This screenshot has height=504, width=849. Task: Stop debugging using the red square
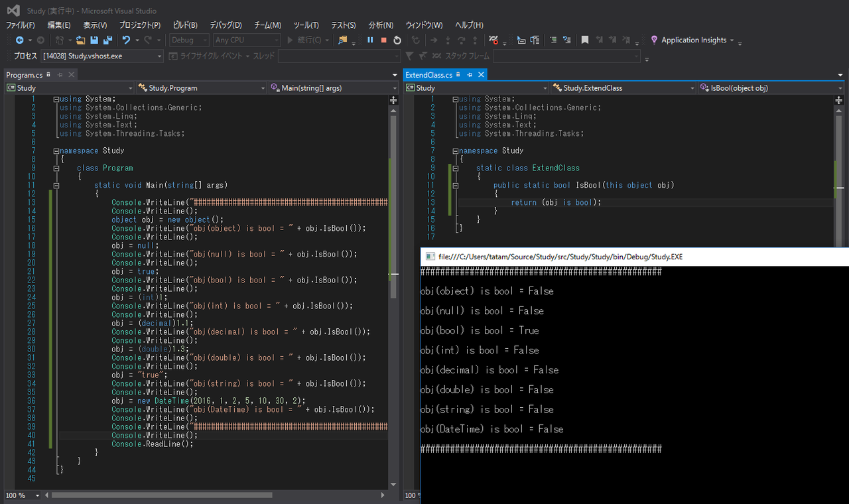coord(383,40)
